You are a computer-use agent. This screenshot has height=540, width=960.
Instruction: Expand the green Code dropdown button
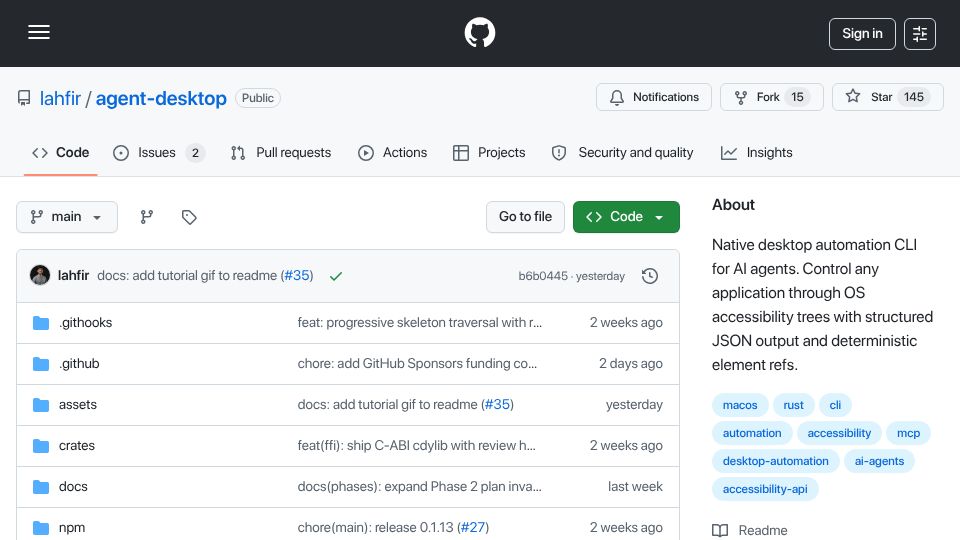626,217
